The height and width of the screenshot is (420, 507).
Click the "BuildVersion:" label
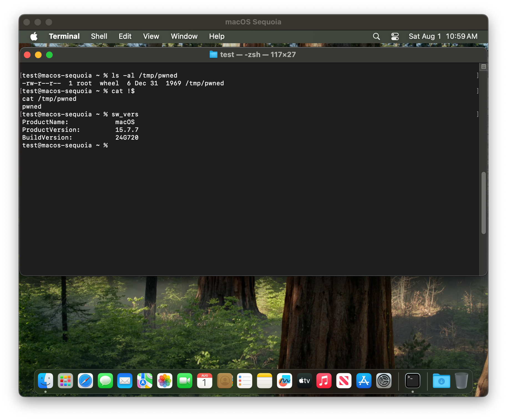tap(47, 137)
